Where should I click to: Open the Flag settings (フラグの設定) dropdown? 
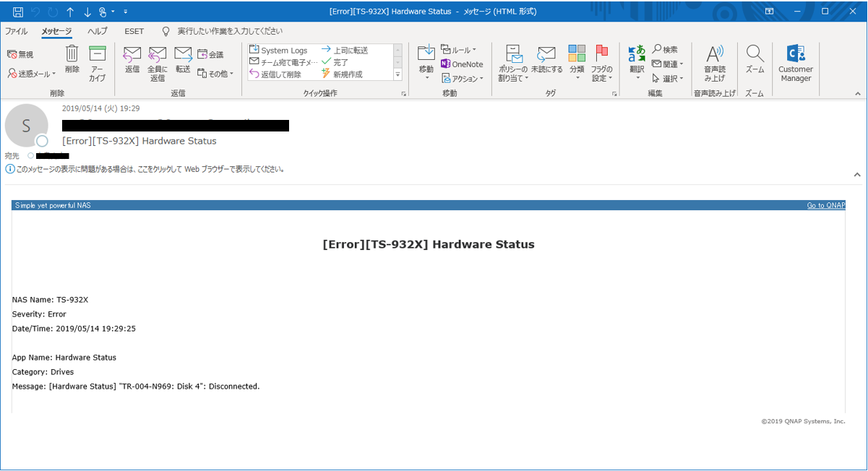[x=602, y=64]
